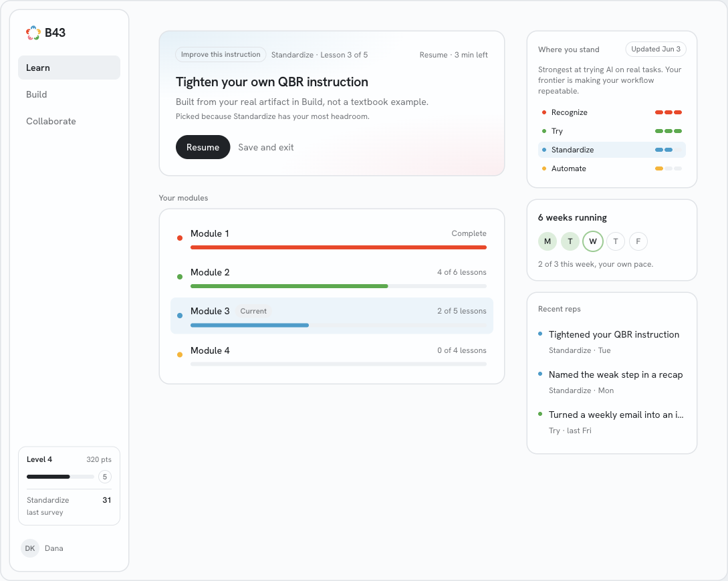Open the DK user avatar
This screenshot has width=728, height=581.
coord(30,548)
